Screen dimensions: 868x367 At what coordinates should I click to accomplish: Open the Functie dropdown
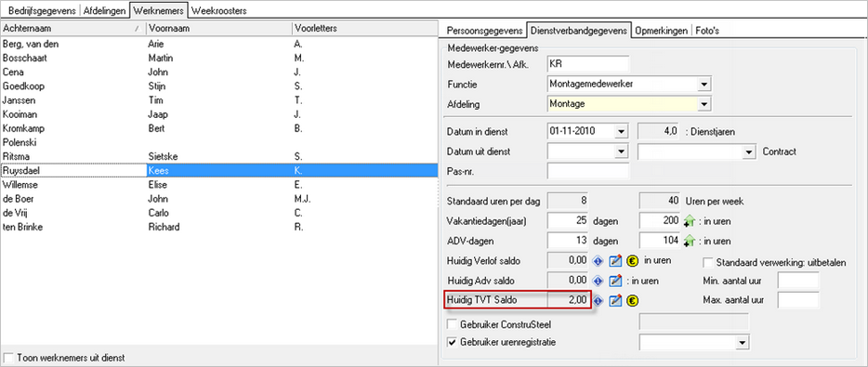tap(704, 85)
